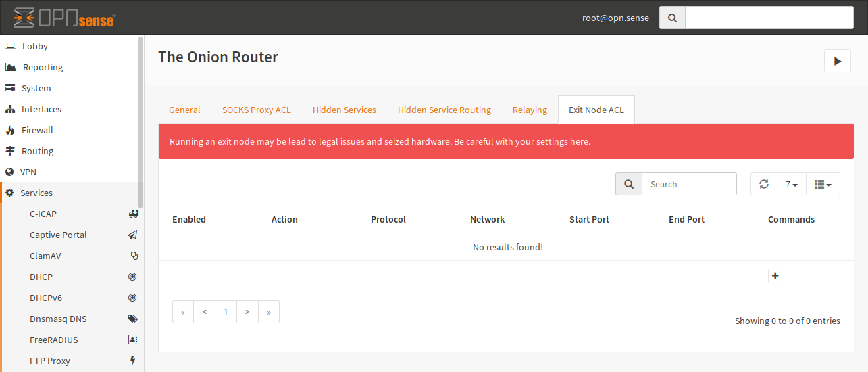Expand the Firewall menu in sidebar
The width and height of the screenshot is (868, 372).
click(37, 130)
